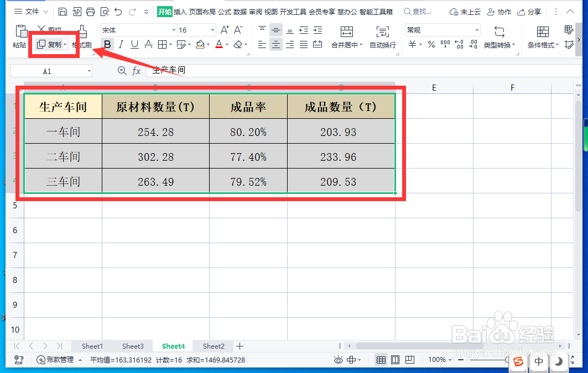Switch to the 公式 ribbon tab

224,12
